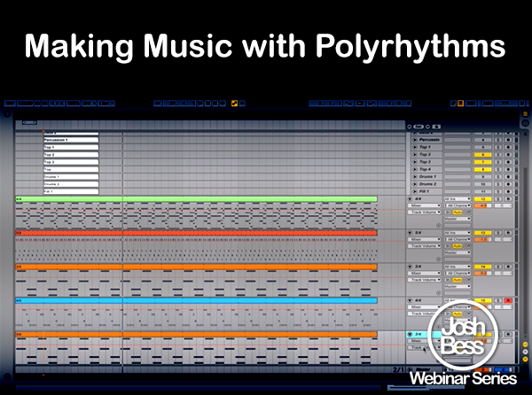Click the transport Play button

click(200, 104)
